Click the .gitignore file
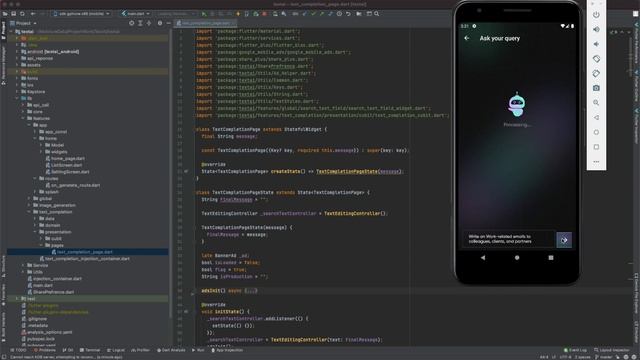Screen dimensions: 640x360 pyautogui.click(x=34, y=319)
